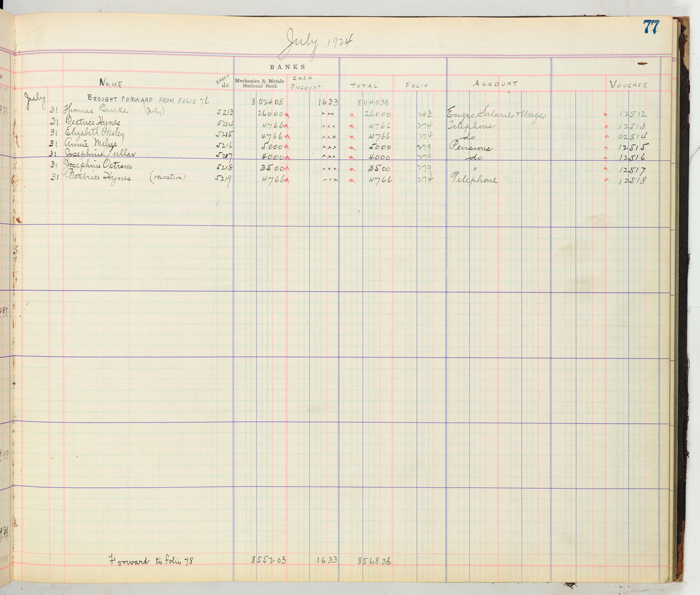Click the "Voucher" column header
The height and width of the screenshot is (595, 700).
pyautogui.click(x=629, y=84)
